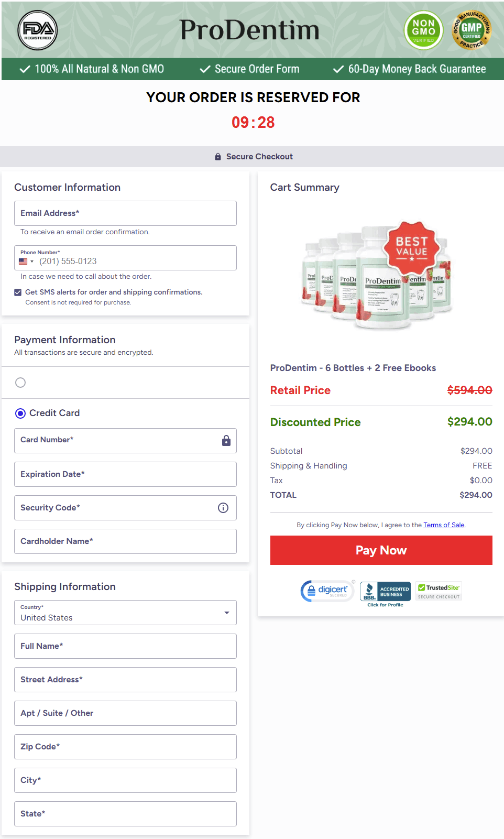Click the Email Address input field
This screenshot has height=839, width=504.
(x=125, y=213)
